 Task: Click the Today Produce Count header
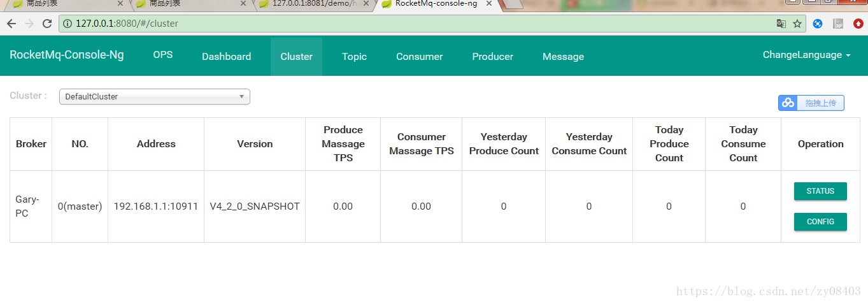pyautogui.click(x=669, y=144)
